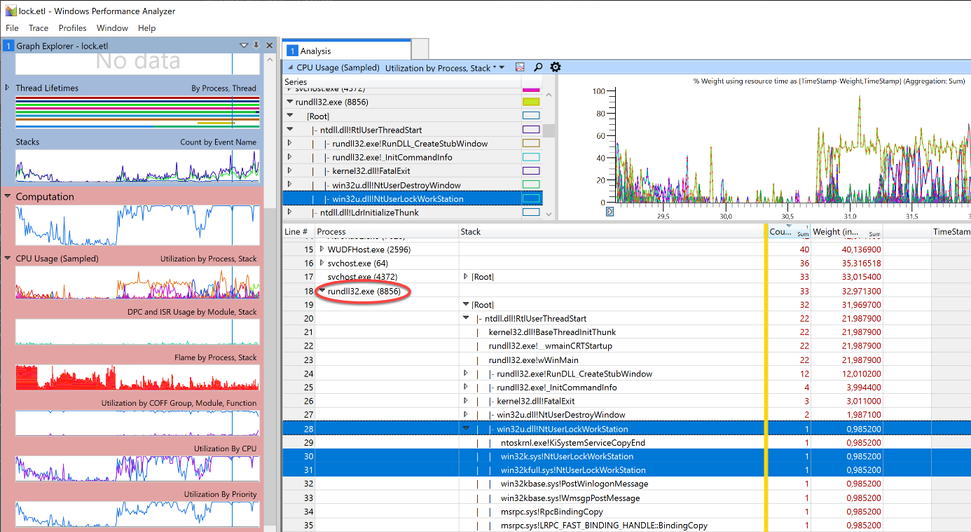Sort by the Process column header
The width and height of the screenshot is (971, 532).
(332, 232)
